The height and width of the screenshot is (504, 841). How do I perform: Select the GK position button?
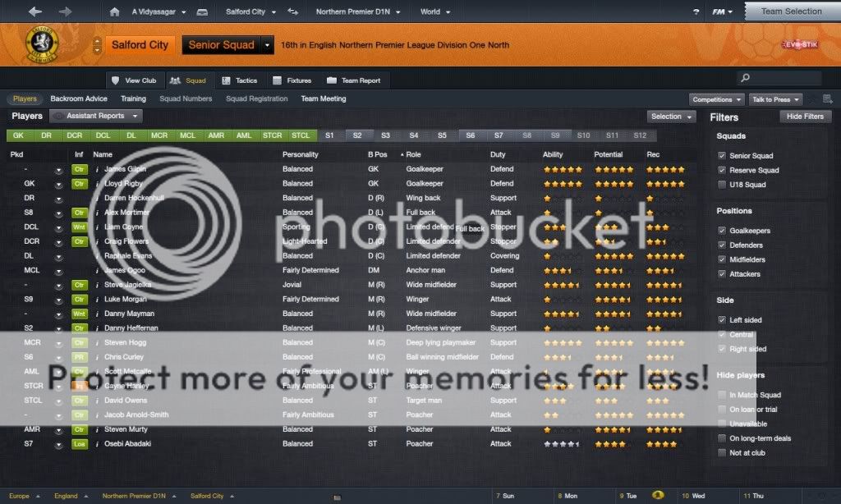coord(18,135)
